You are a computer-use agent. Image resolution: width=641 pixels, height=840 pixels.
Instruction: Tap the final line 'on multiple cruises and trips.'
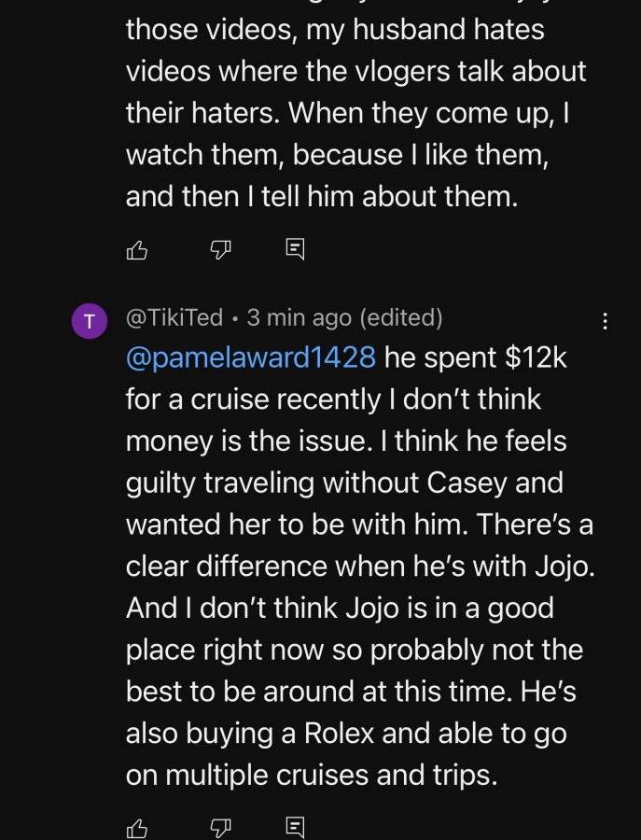pos(312,775)
